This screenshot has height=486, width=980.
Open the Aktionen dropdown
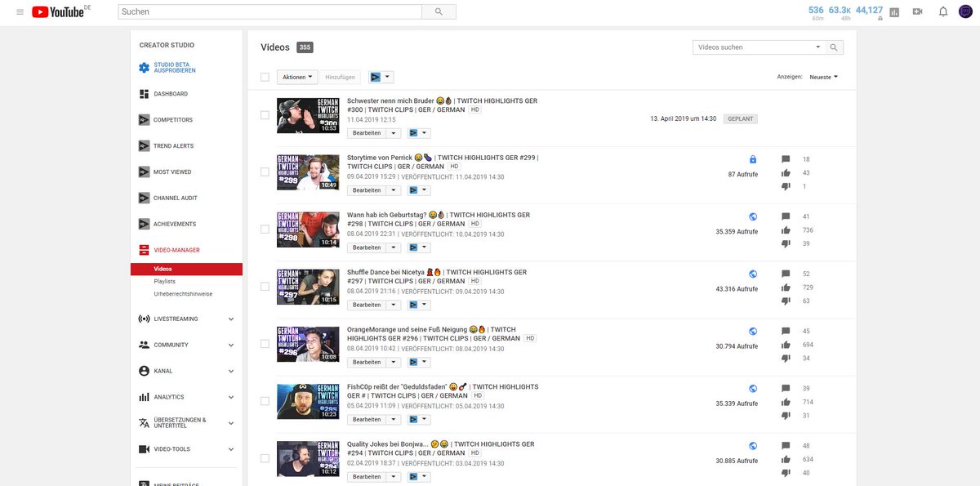296,77
